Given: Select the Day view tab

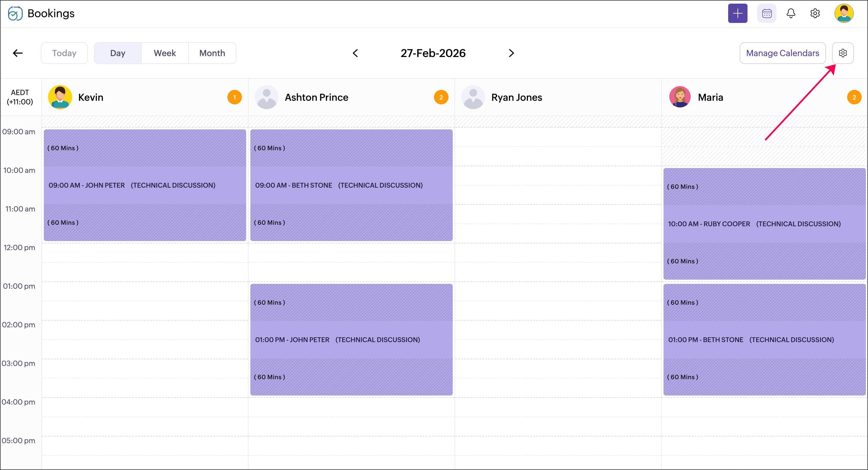Looking at the screenshot, I should coord(117,53).
